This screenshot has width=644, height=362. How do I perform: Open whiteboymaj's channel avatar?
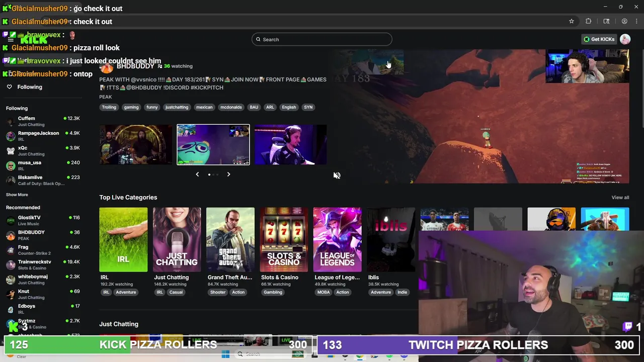pos(11,280)
